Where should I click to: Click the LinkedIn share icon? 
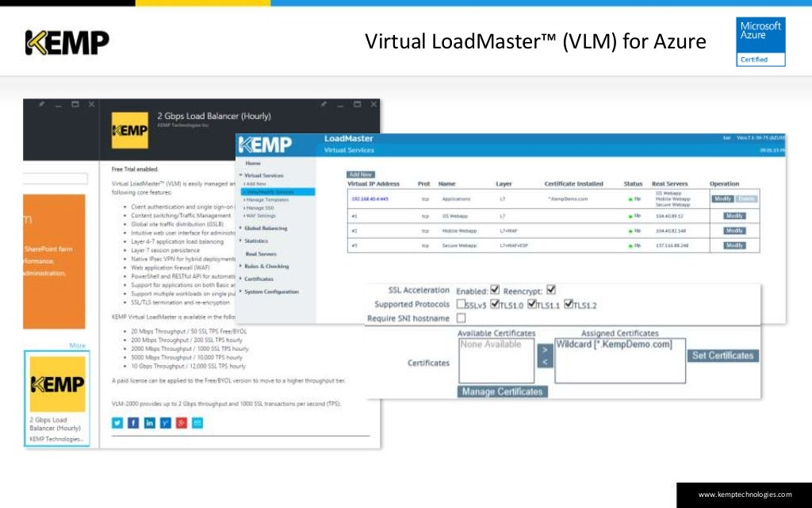(x=149, y=423)
